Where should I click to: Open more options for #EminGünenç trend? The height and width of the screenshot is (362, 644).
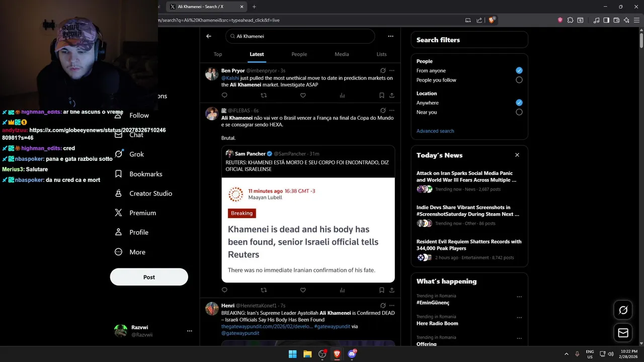(x=519, y=297)
